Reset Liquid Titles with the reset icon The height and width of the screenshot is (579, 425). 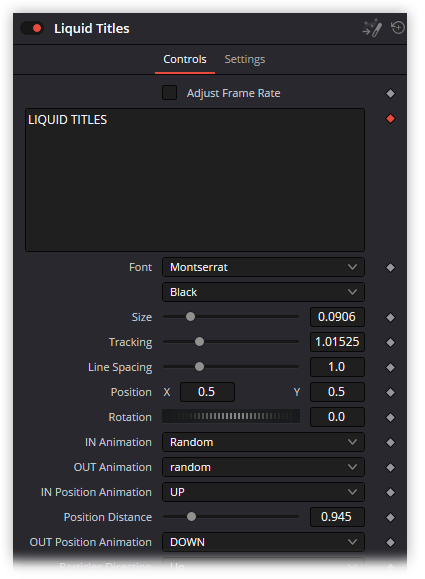398,28
